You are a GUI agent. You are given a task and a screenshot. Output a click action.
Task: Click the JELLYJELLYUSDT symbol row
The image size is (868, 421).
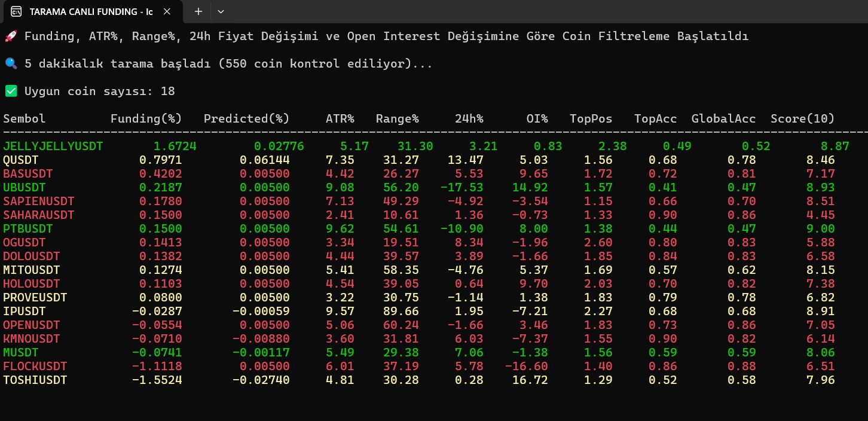click(x=53, y=146)
